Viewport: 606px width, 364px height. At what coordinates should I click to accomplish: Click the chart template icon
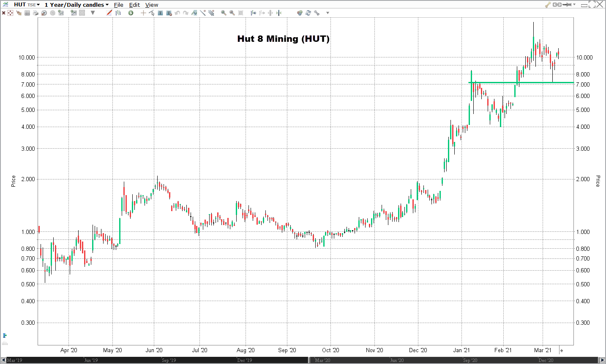tap(74, 13)
